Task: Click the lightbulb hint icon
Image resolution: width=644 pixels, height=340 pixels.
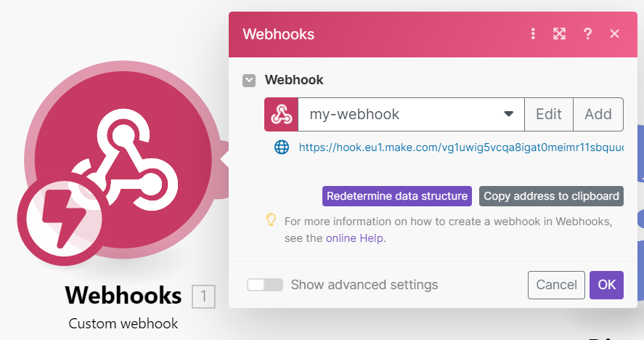Action: point(271,219)
